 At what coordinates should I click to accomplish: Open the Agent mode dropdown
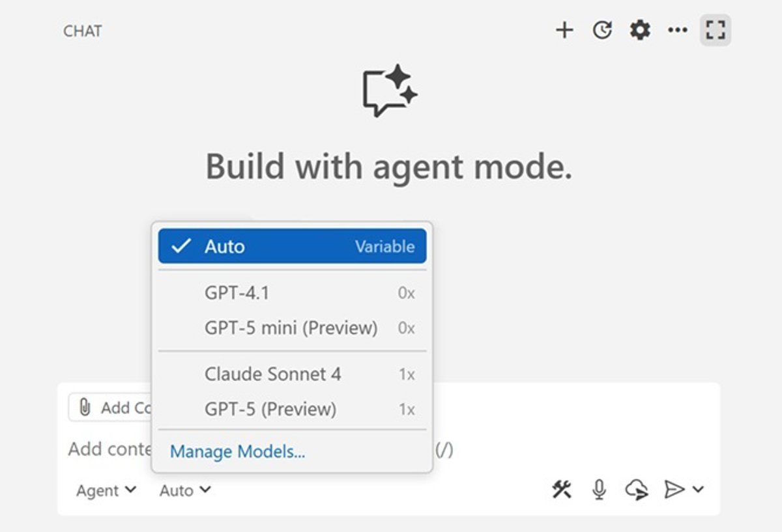coord(106,490)
